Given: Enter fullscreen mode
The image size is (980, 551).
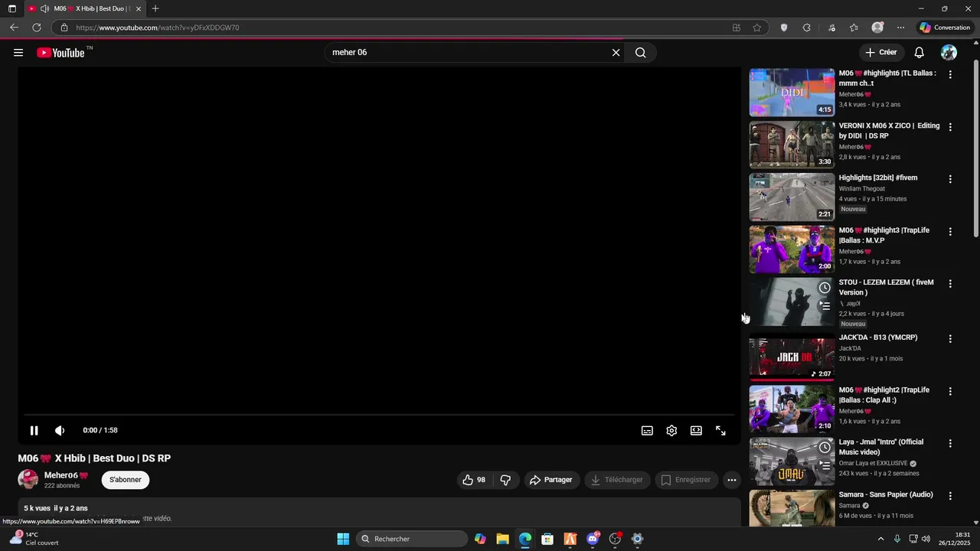Looking at the screenshot, I should point(720,431).
